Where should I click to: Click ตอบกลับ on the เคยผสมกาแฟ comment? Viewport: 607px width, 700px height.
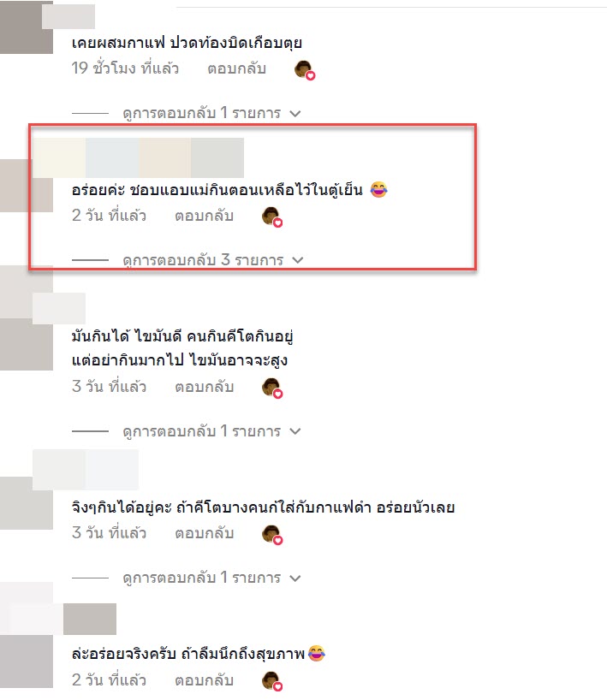pyautogui.click(x=237, y=68)
